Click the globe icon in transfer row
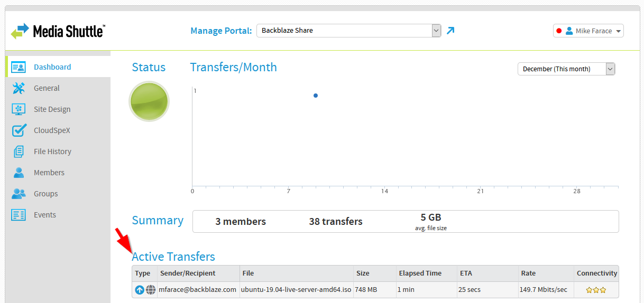Viewport: 644px width, 303px height. [151, 290]
